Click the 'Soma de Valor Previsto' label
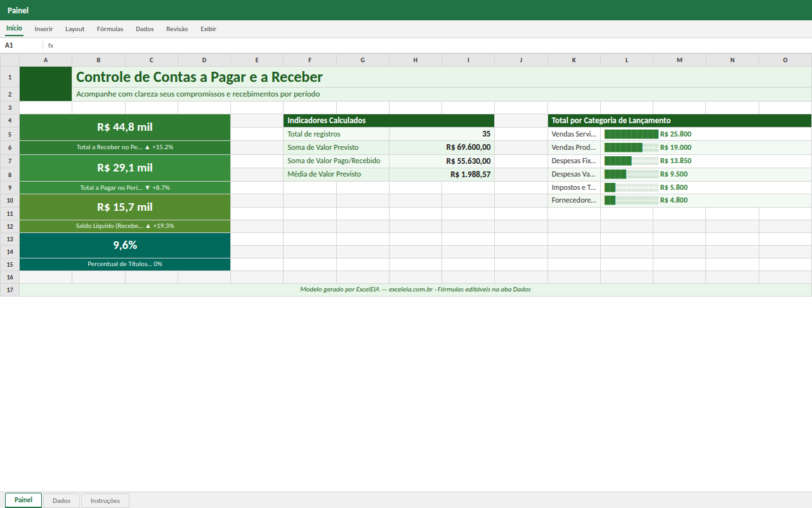 pyautogui.click(x=336, y=147)
